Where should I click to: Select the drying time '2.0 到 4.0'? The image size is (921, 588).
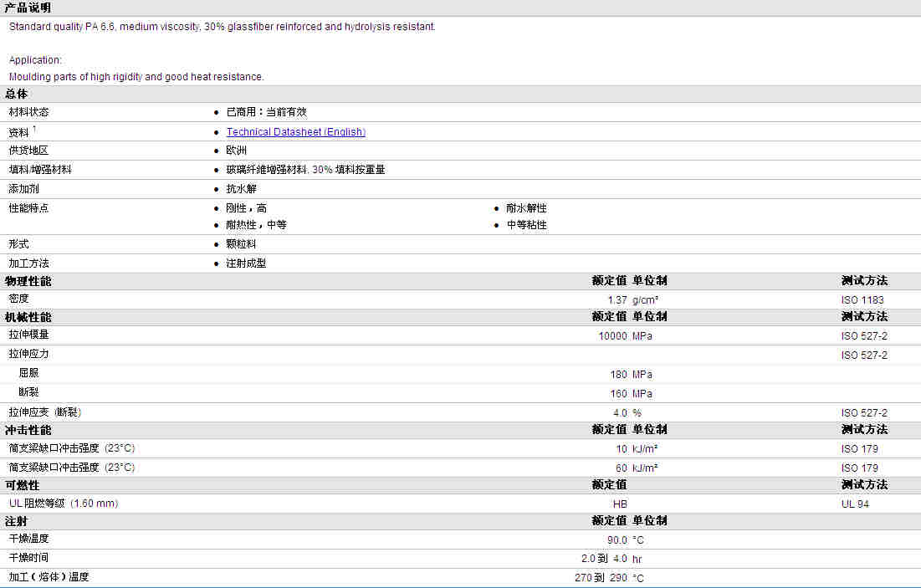click(x=605, y=560)
